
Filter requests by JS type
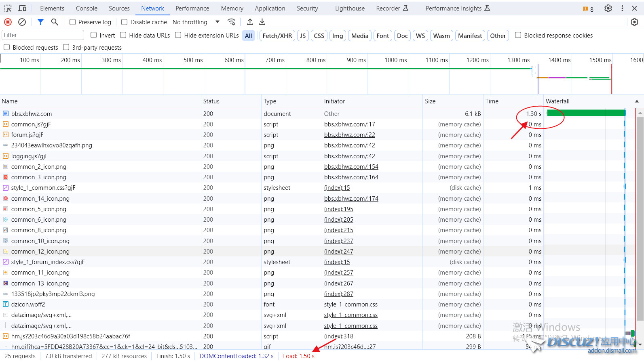point(303,36)
